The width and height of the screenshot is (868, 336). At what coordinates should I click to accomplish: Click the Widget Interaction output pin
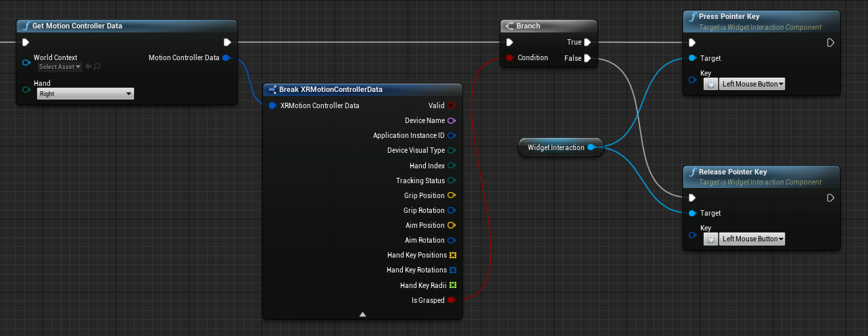(591, 147)
